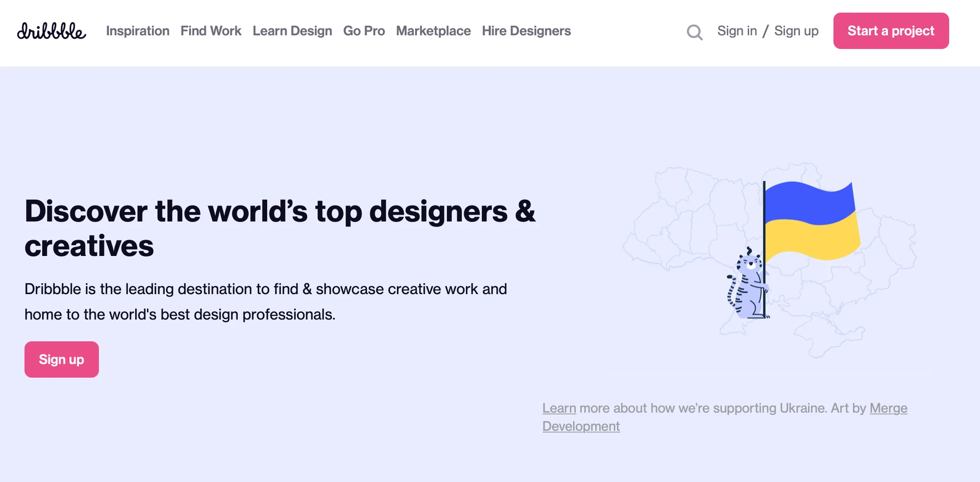Select Learn Design in navigation
The height and width of the screenshot is (482, 980).
click(292, 31)
